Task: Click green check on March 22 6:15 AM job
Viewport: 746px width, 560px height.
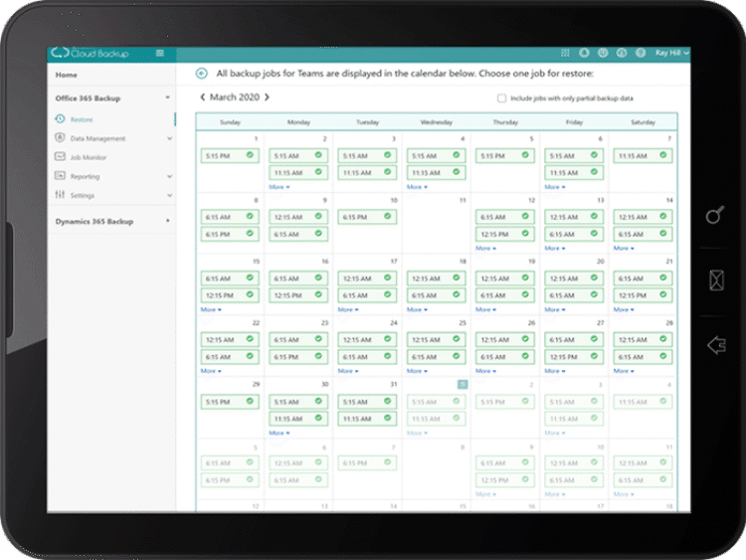Action: pos(250,356)
